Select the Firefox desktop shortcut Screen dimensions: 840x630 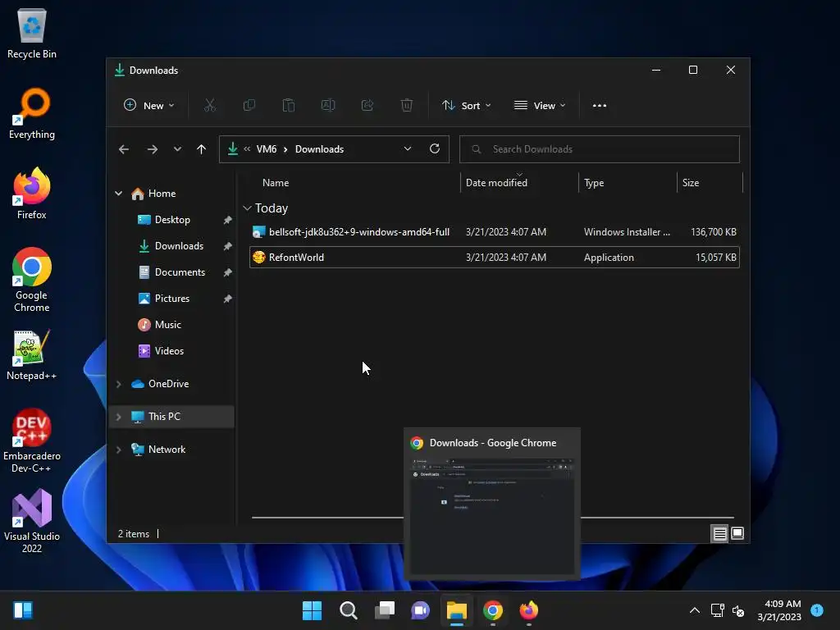tap(32, 194)
